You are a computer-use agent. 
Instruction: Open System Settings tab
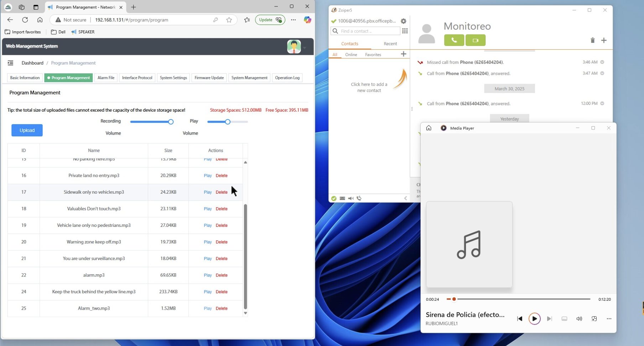[173, 78]
